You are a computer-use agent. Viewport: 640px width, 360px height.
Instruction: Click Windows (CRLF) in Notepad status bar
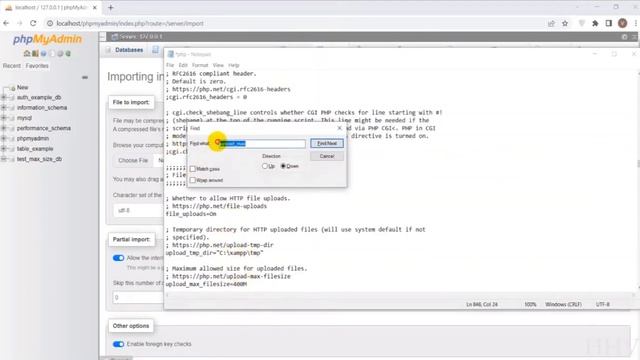pos(563,304)
